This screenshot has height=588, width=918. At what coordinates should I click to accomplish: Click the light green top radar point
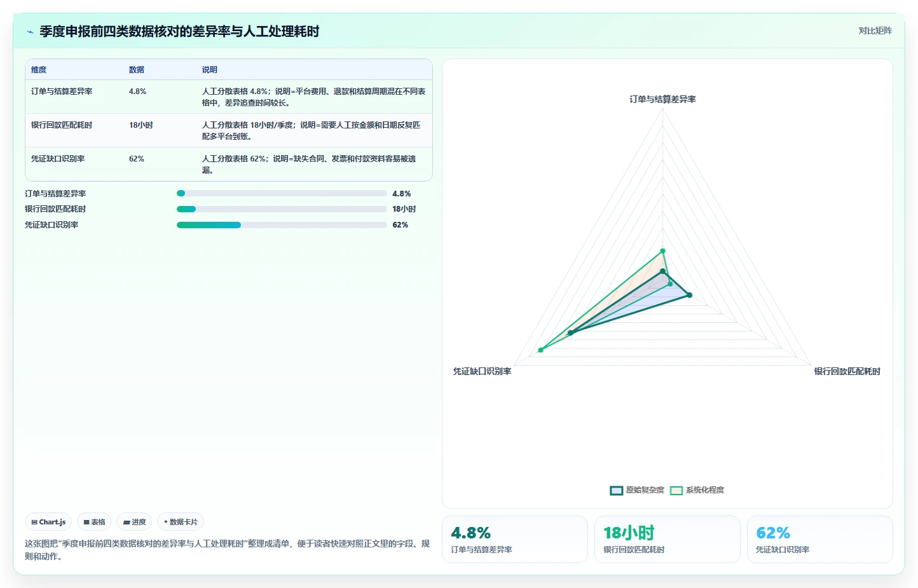click(662, 251)
